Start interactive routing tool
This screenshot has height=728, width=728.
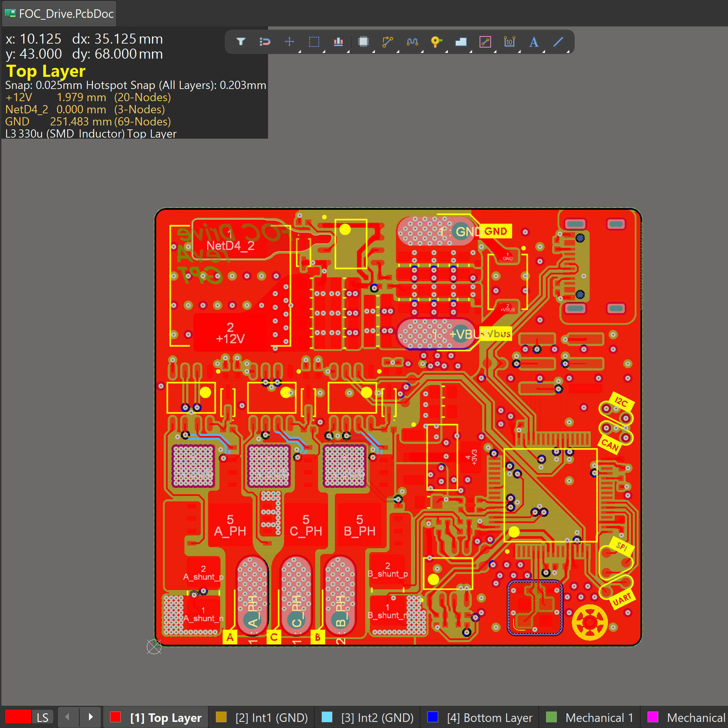(387, 41)
